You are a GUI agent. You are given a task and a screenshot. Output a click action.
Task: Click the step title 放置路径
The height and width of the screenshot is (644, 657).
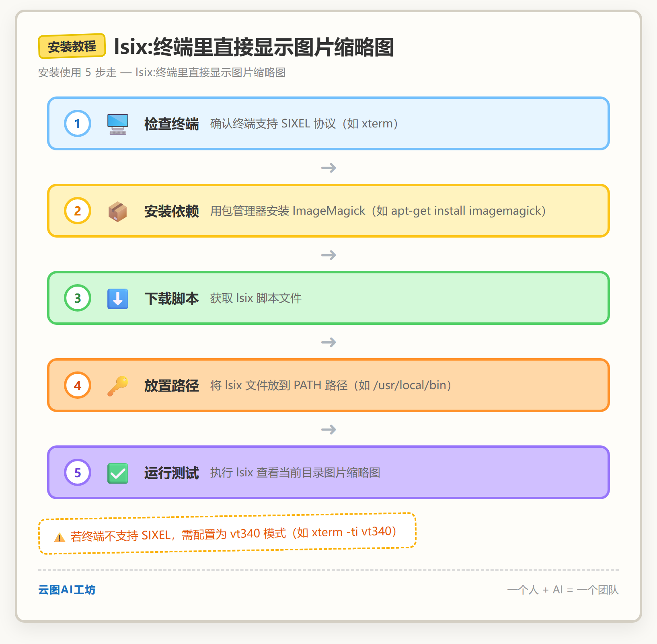coord(172,386)
